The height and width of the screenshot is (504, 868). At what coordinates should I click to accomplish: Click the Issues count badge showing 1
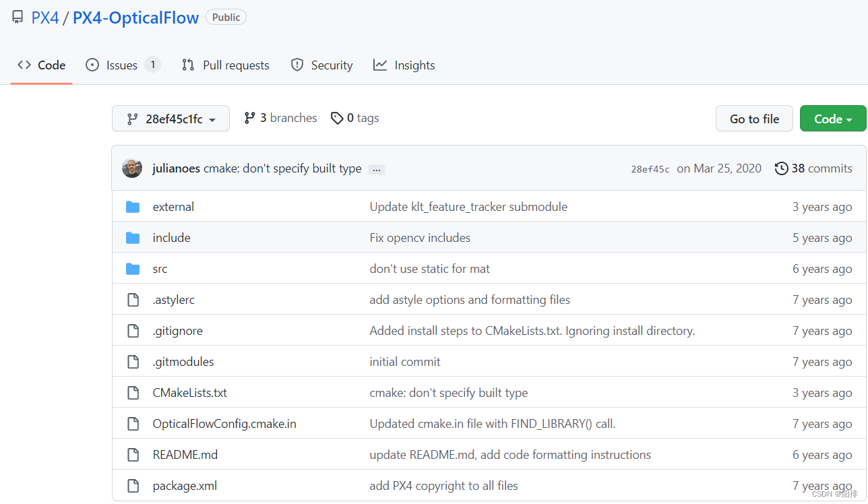coord(152,65)
